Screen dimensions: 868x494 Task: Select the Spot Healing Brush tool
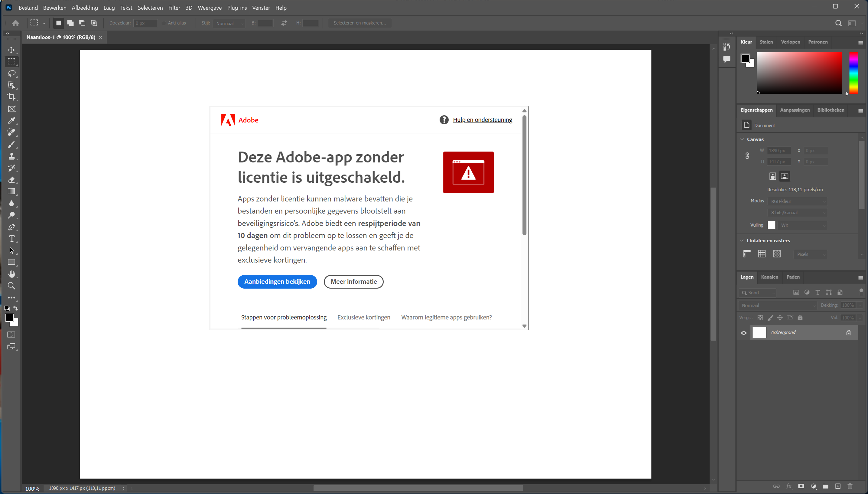(x=11, y=132)
